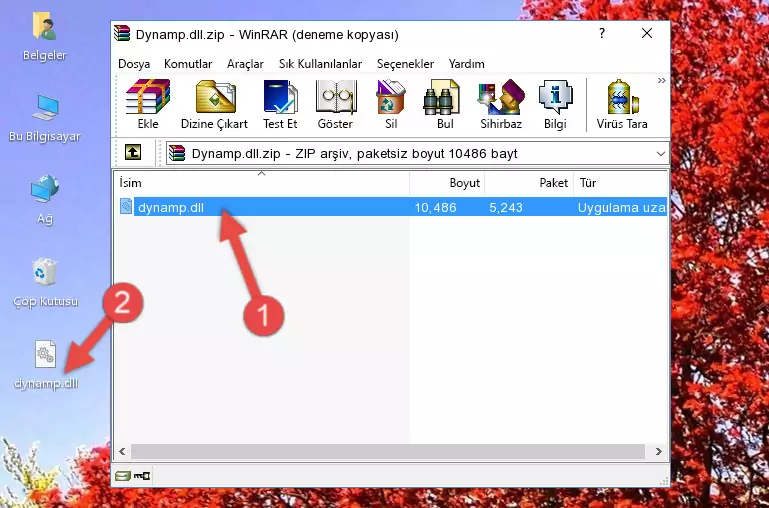Select the Çöp Kutusu recycle bin
769x508 pixels.
click(x=45, y=283)
